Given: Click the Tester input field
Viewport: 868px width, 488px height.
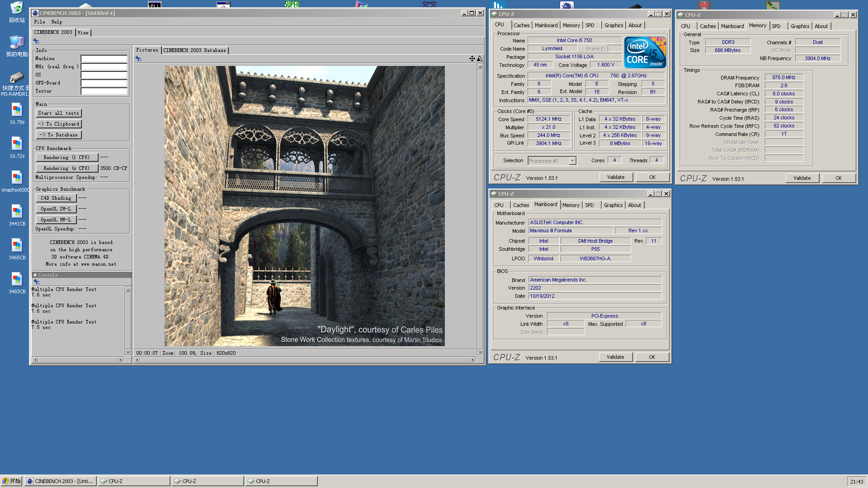Looking at the screenshot, I should (x=104, y=91).
